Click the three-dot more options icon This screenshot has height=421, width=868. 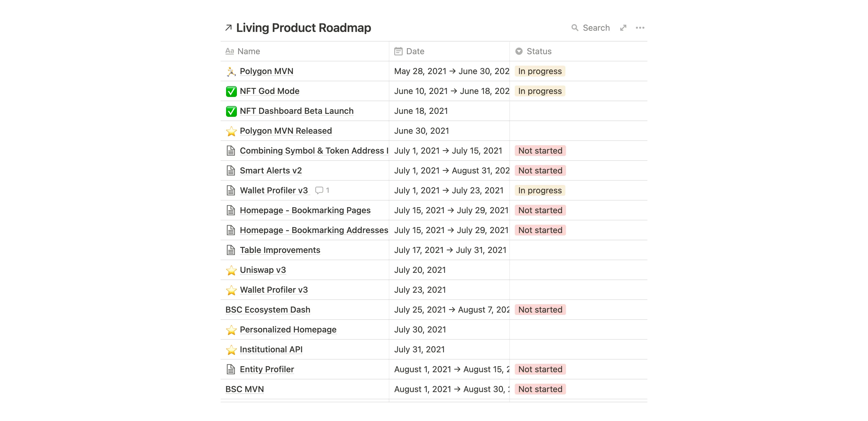640,28
